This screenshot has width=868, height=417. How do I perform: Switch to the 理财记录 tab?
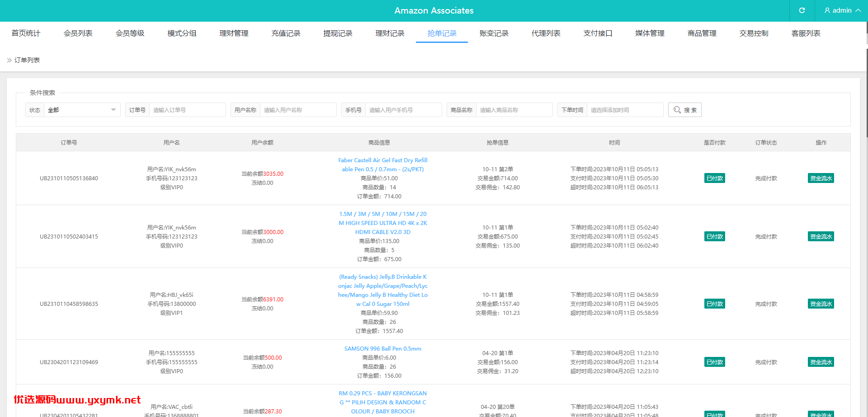coord(390,33)
